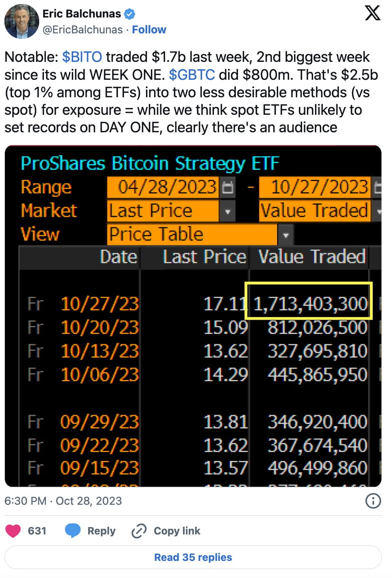Open the tweet info circle icon
The width and height of the screenshot is (392, 578).
pos(372,501)
